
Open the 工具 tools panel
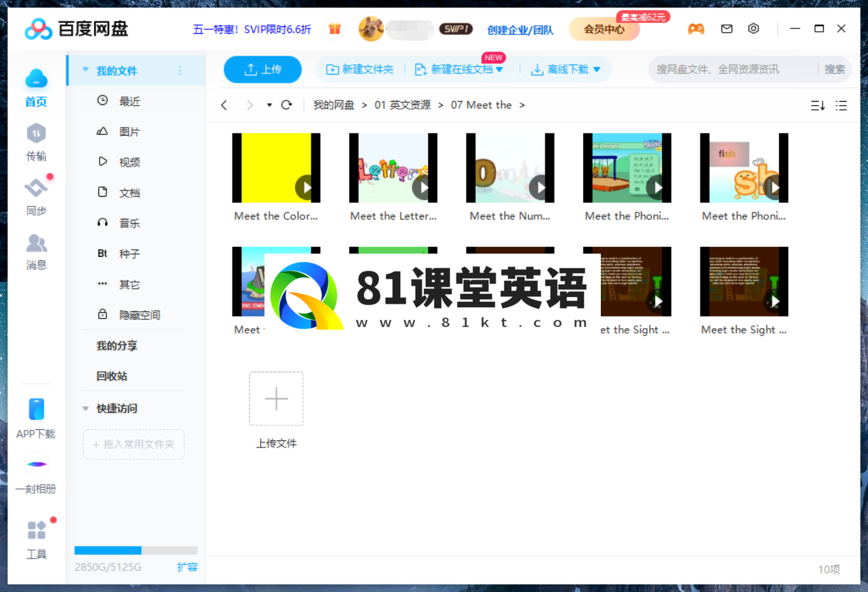(x=36, y=540)
